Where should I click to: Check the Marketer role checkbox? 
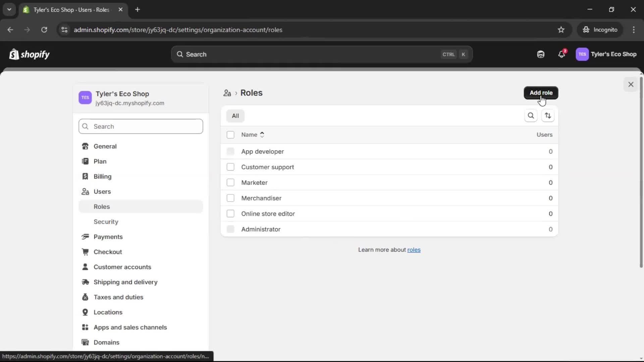click(x=230, y=182)
